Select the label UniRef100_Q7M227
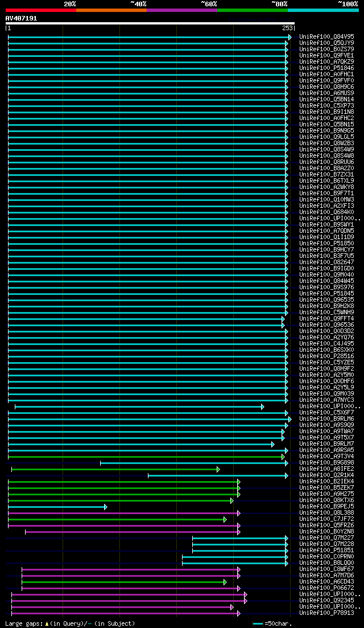 pos(326,537)
